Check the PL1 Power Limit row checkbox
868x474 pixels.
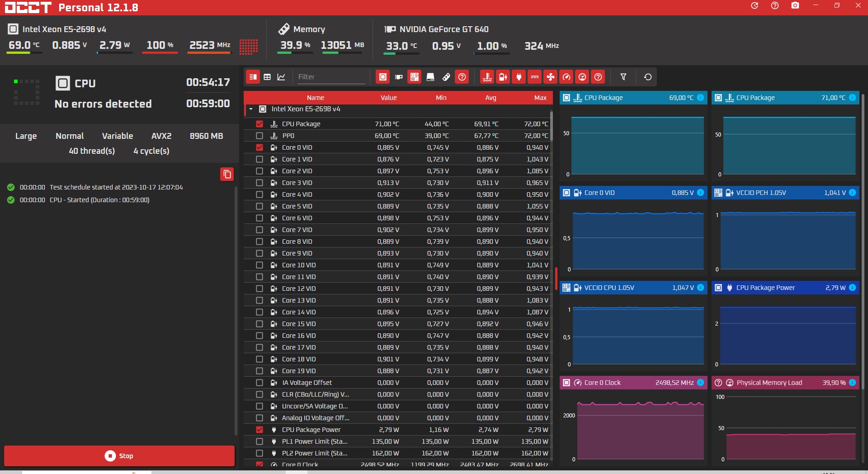259,441
